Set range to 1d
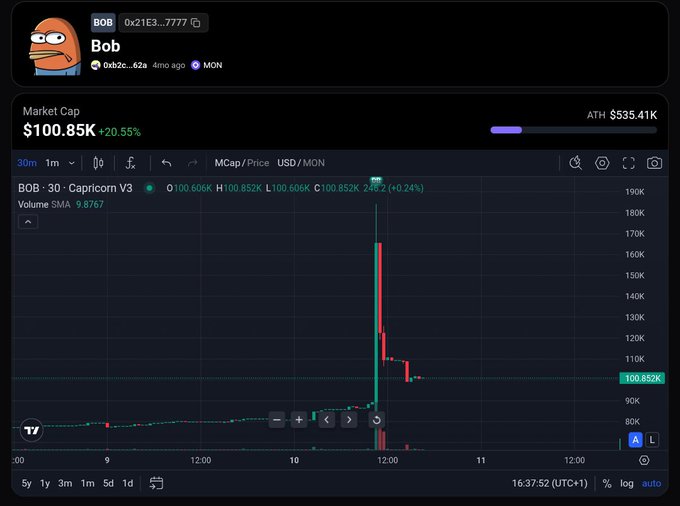Viewport: 680px width, 506px height. click(128, 483)
